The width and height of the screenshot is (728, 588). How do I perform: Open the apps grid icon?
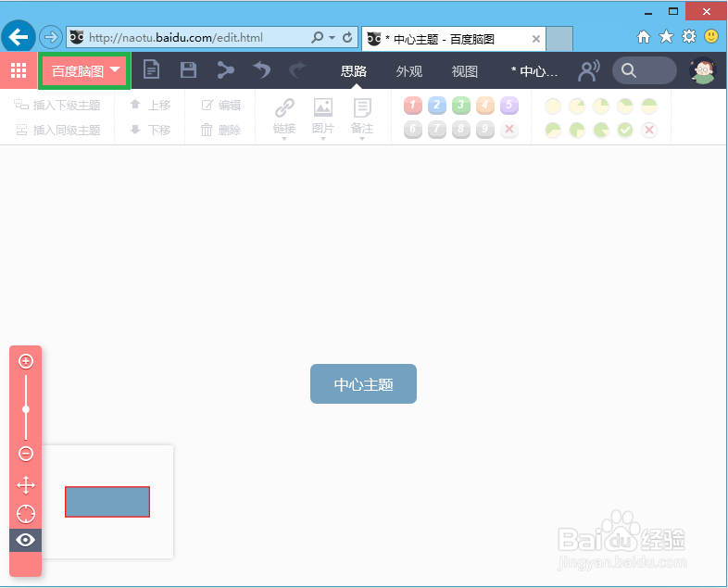click(x=19, y=70)
